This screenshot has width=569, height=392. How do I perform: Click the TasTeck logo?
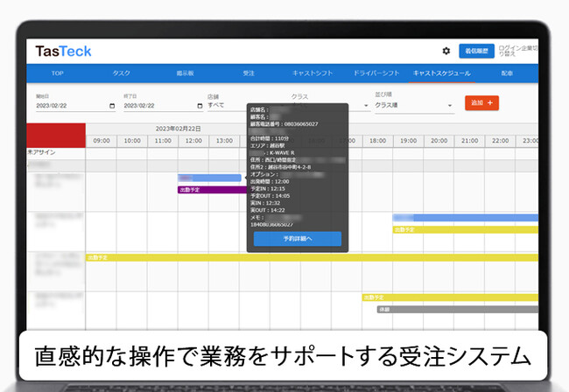point(63,52)
